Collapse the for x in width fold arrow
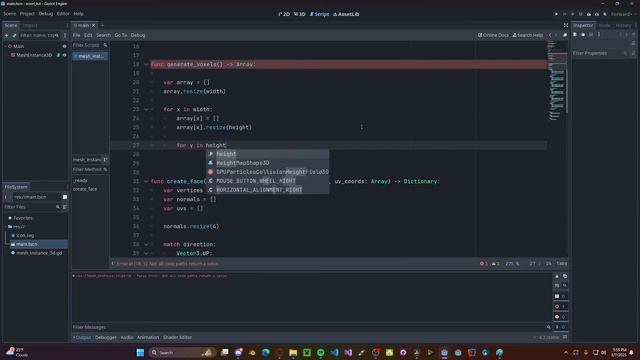 coord(146,109)
